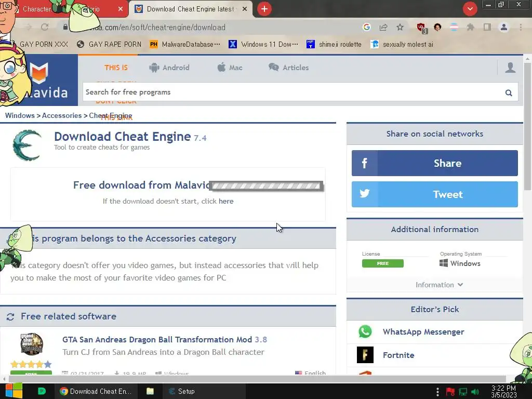Click the search magnifier icon
The height and width of the screenshot is (399, 532).
[508, 92]
